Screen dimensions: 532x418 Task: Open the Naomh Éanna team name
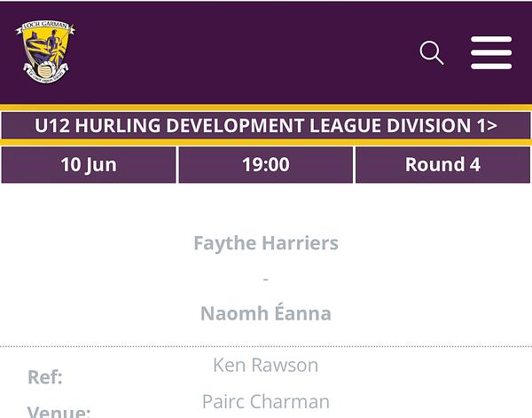(266, 312)
